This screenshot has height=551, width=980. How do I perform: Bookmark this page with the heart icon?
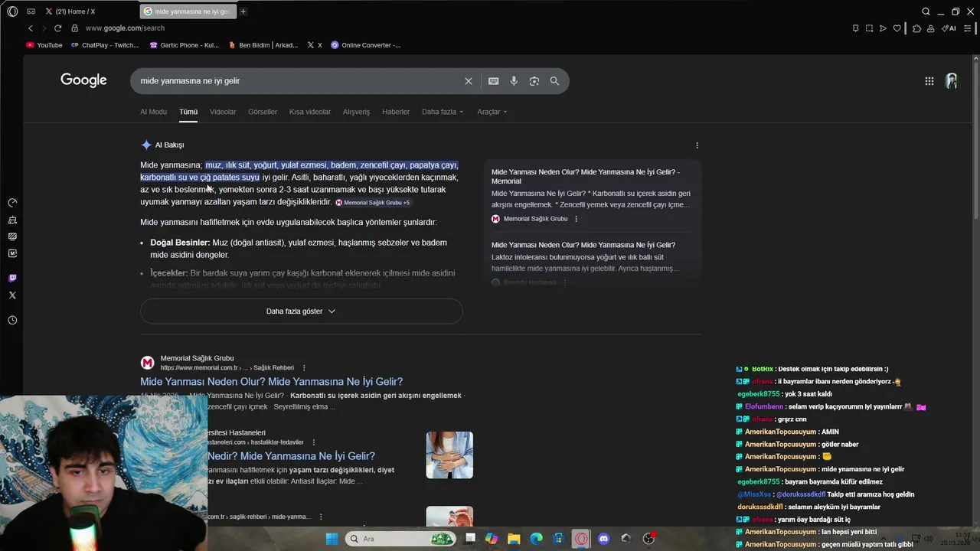click(897, 28)
